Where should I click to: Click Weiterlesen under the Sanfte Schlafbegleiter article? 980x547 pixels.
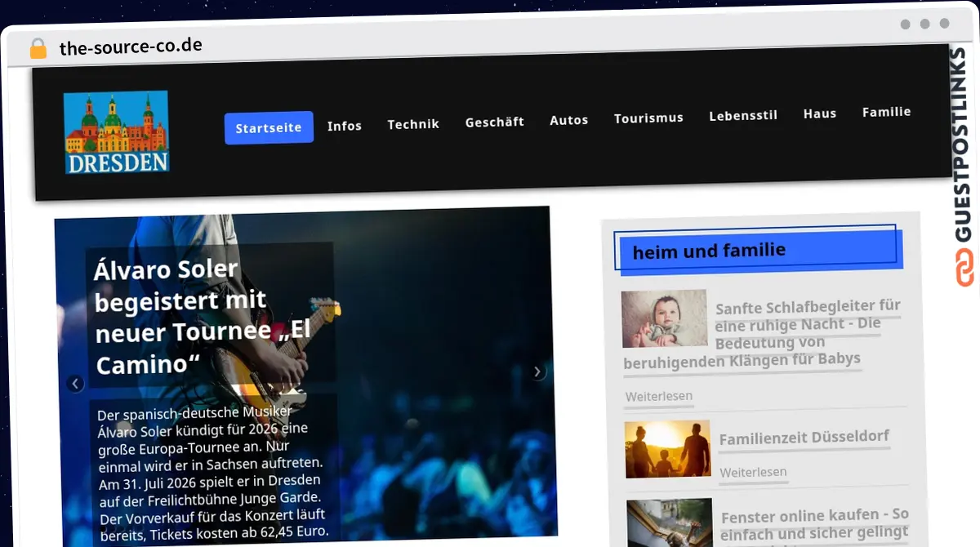(x=659, y=396)
